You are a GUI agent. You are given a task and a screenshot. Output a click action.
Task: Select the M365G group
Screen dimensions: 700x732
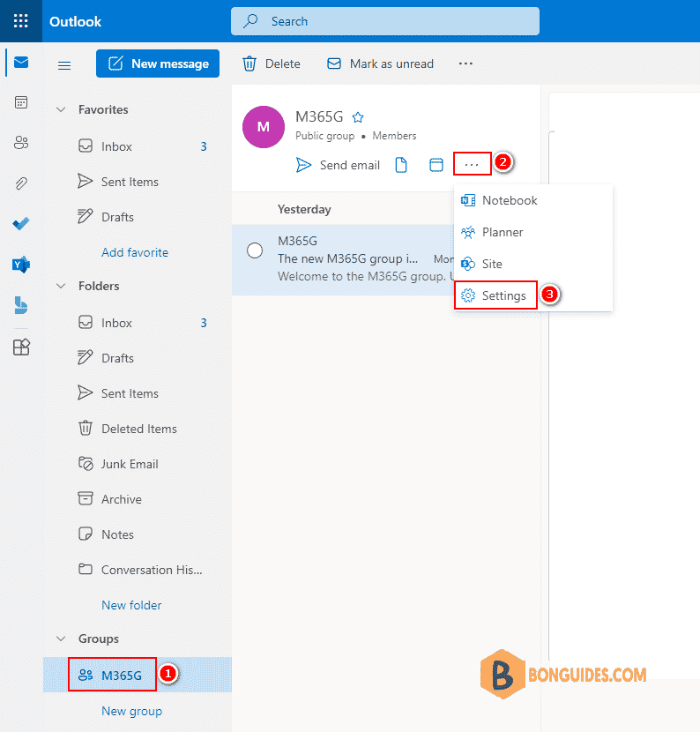click(x=138, y=675)
